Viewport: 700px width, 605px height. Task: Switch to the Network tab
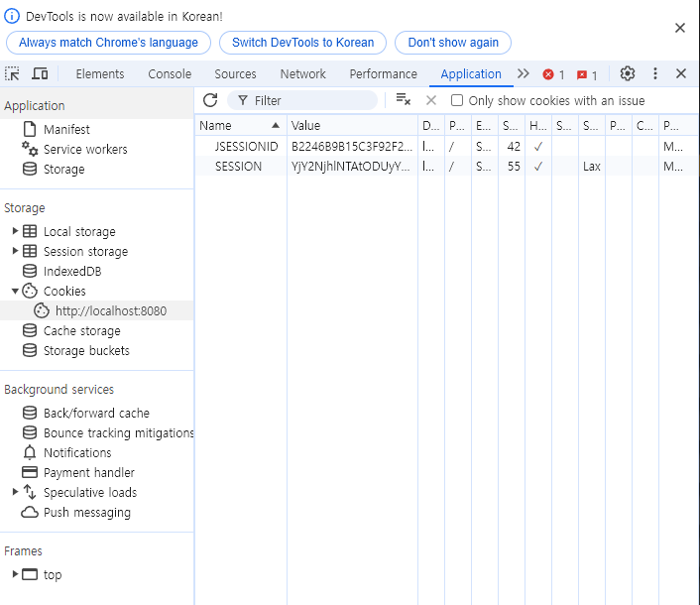(x=303, y=74)
